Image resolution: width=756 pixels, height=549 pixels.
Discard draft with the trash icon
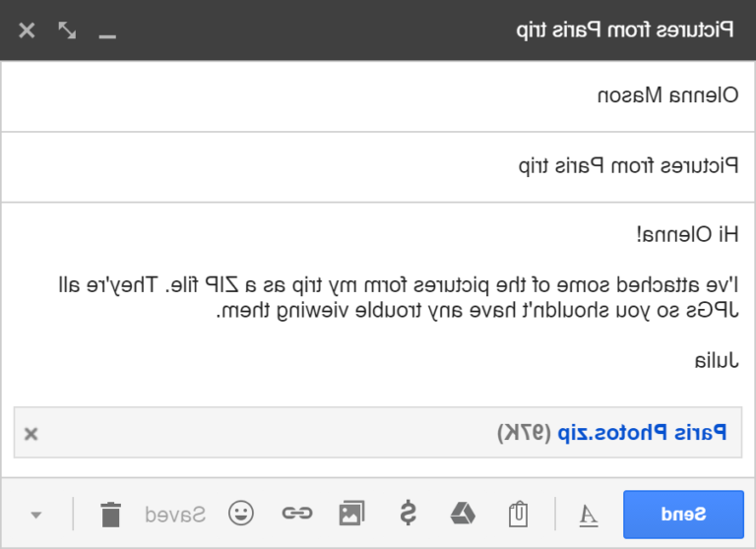pyautogui.click(x=111, y=514)
